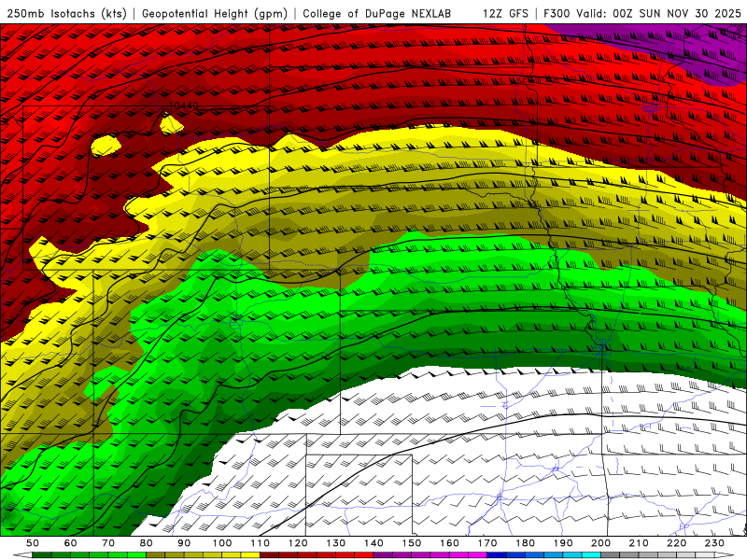
Task: Click the 230 value on the color scale
Action: [715, 543]
